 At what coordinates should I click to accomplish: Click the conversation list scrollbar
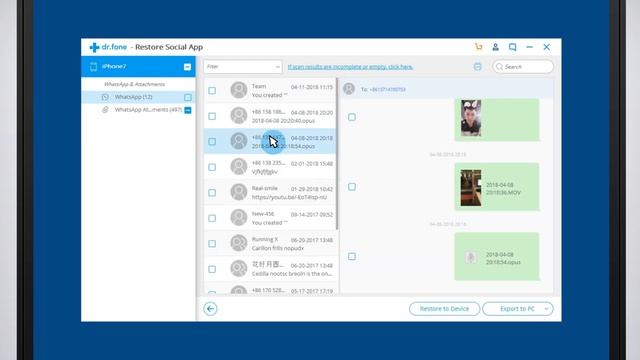pos(337,153)
